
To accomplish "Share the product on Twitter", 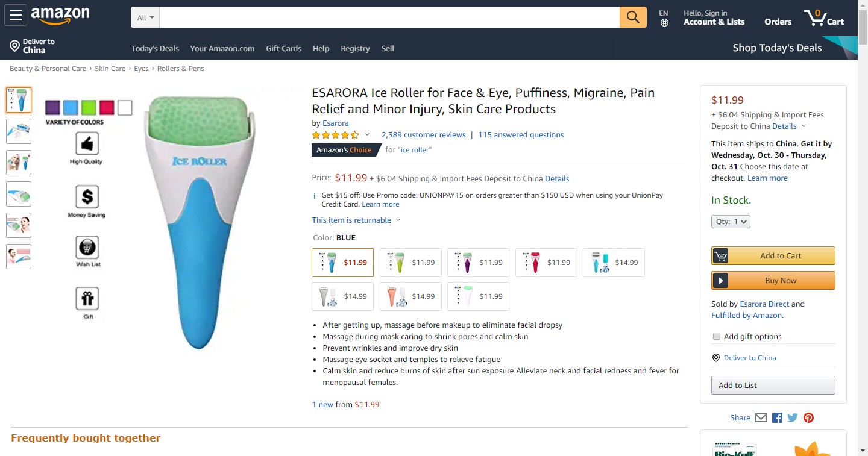I will click(x=793, y=417).
